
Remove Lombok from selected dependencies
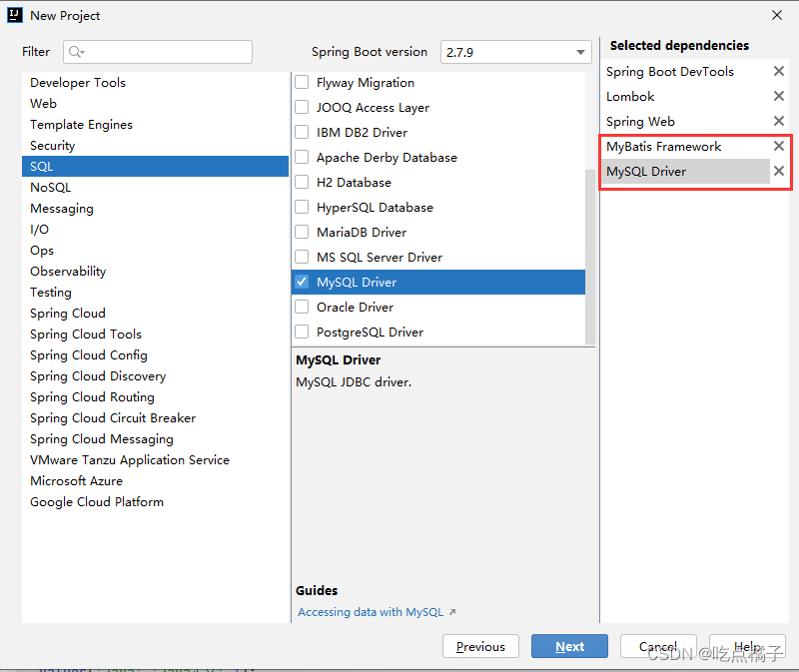[779, 96]
